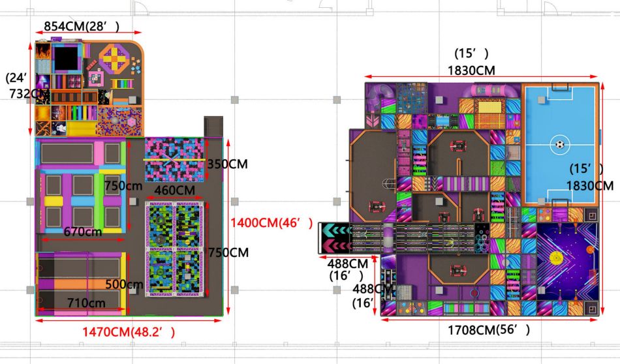Click the fire-pattern panel
The image size is (620, 364).
coord(43,51)
